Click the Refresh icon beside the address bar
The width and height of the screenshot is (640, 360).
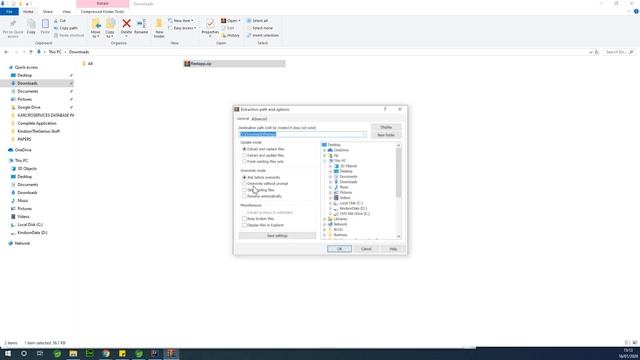click(x=597, y=52)
